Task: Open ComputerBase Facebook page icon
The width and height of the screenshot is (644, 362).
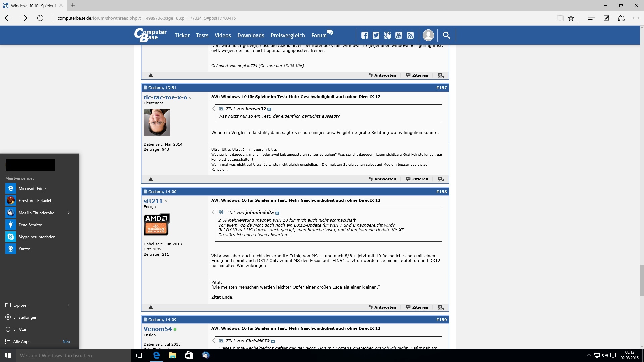Action: [365, 35]
